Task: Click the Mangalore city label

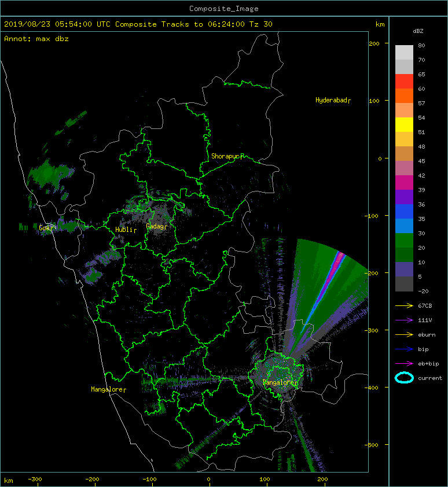Action: pos(108,389)
